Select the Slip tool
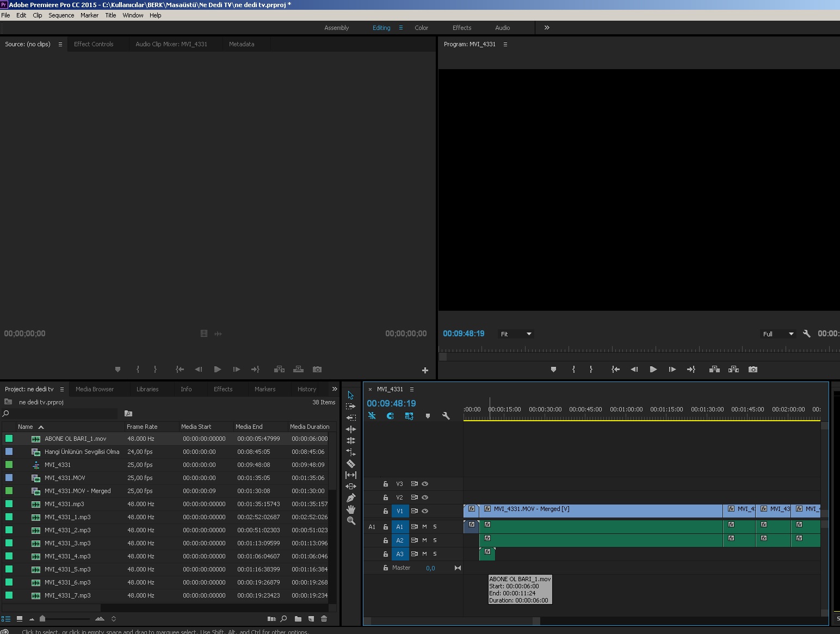Screen dimensions: 840x634 351,475
